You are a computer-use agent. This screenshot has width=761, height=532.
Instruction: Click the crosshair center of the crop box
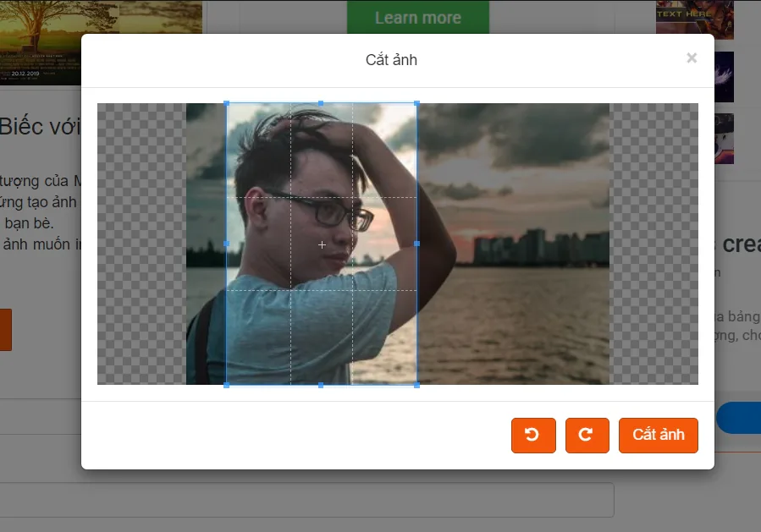tap(322, 245)
